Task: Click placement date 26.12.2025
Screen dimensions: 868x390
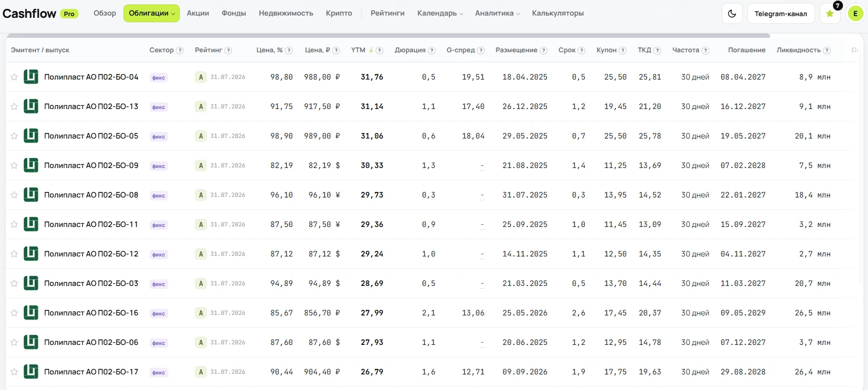Action: pyautogui.click(x=525, y=107)
